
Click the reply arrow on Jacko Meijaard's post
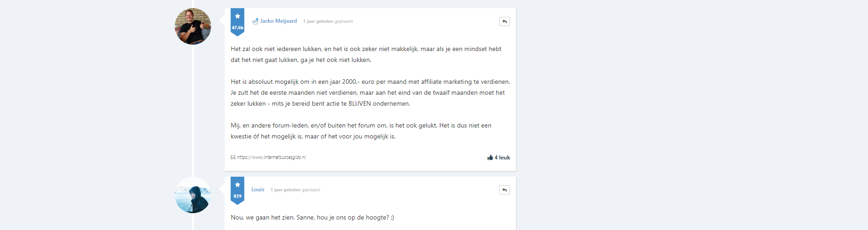tap(504, 21)
